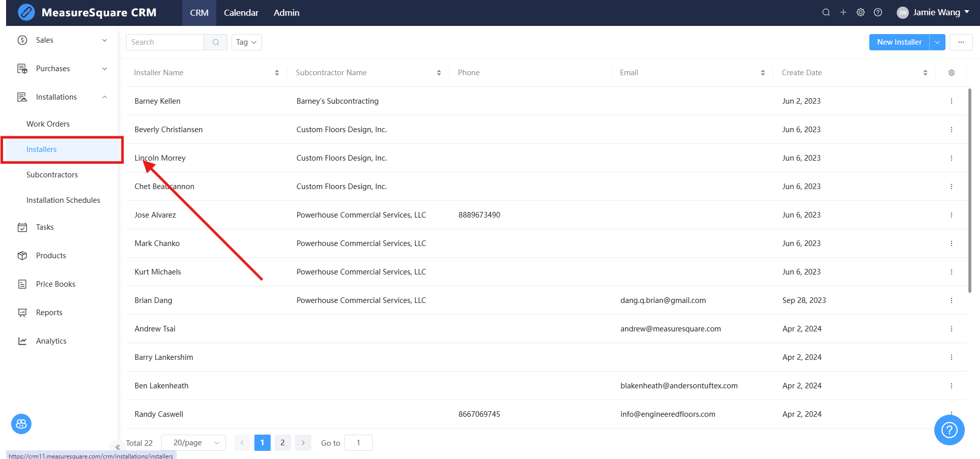The width and height of the screenshot is (980, 459).
Task: Click the plus quick-add icon in header
Action: coord(843,12)
